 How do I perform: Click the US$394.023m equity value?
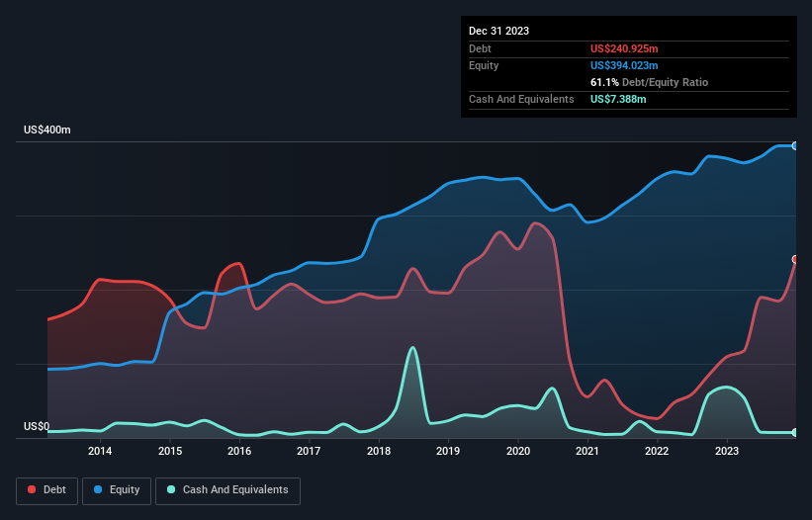[624, 65]
